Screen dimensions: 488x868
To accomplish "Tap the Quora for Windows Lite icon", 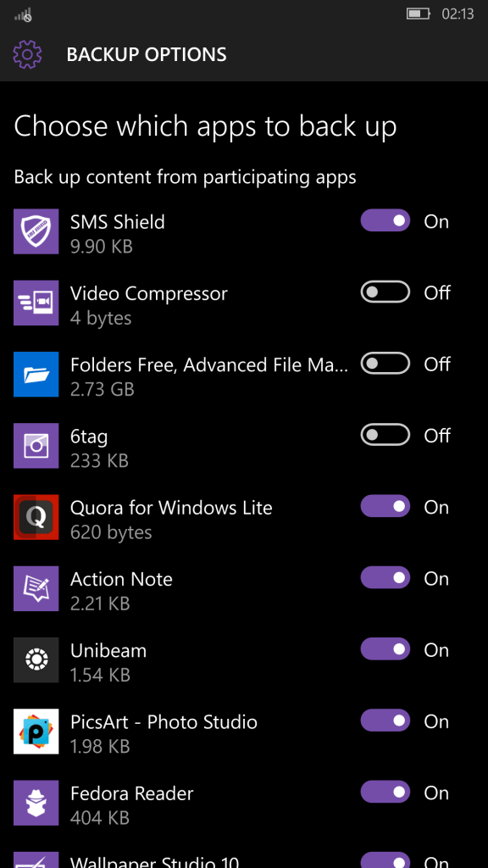I will pos(36,517).
